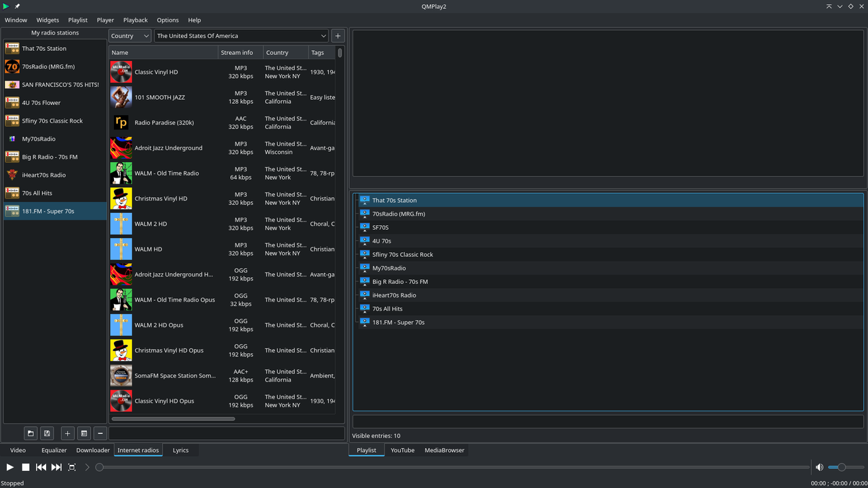This screenshot has height=488, width=868.
Task: Toggle fullscreen mode icon
Action: coord(72,467)
